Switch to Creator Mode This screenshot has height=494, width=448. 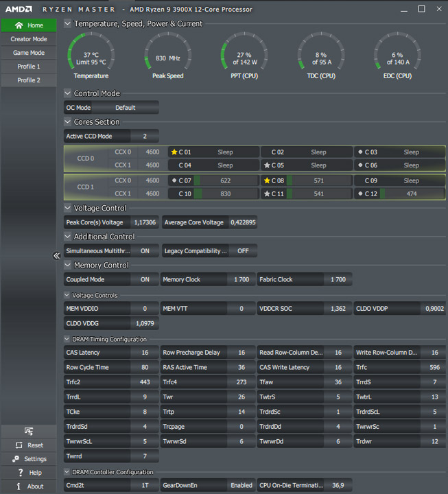coord(29,39)
